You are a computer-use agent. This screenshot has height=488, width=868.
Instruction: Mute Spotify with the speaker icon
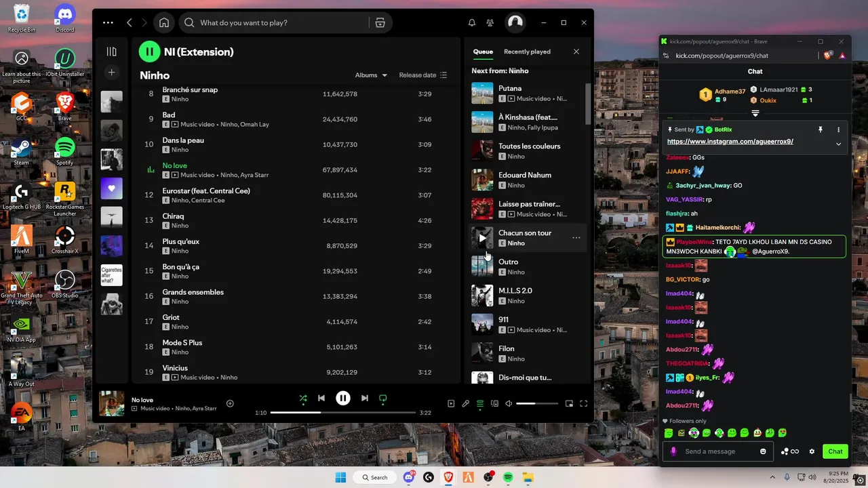coord(509,403)
